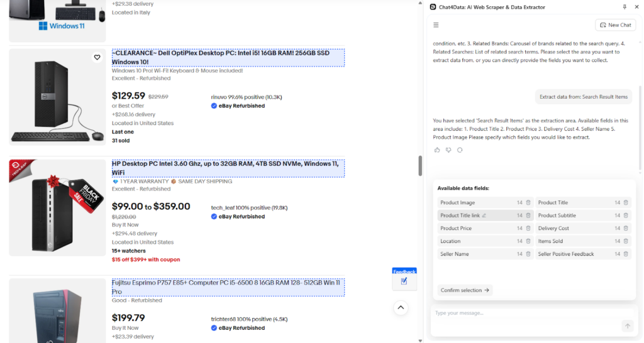Select the Location data field

coord(485,241)
